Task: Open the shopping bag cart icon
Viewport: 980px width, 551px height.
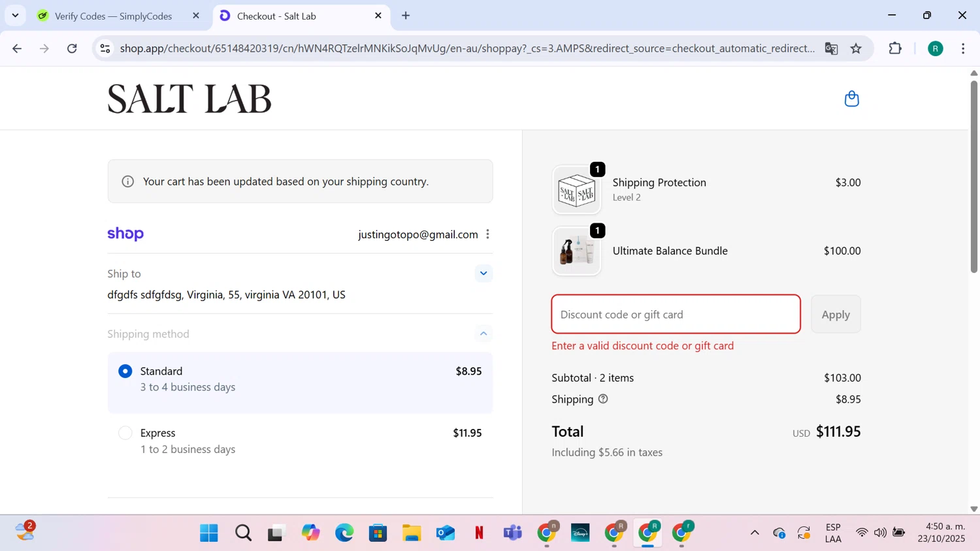Action: (851, 99)
